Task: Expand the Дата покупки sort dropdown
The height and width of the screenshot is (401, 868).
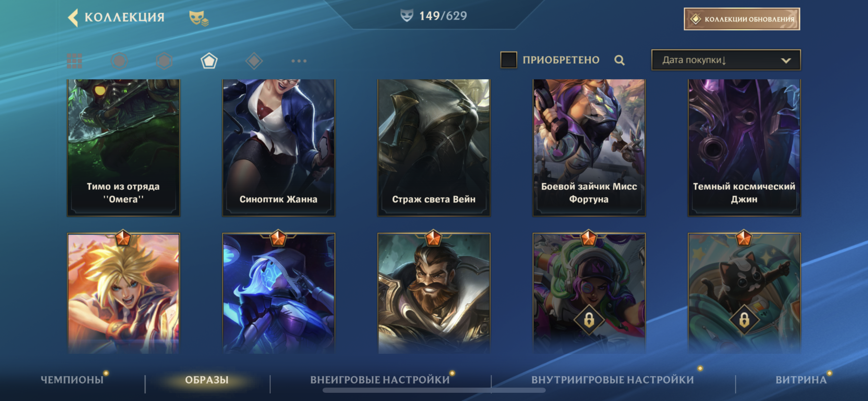Action: pyautogui.click(x=726, y=60)
